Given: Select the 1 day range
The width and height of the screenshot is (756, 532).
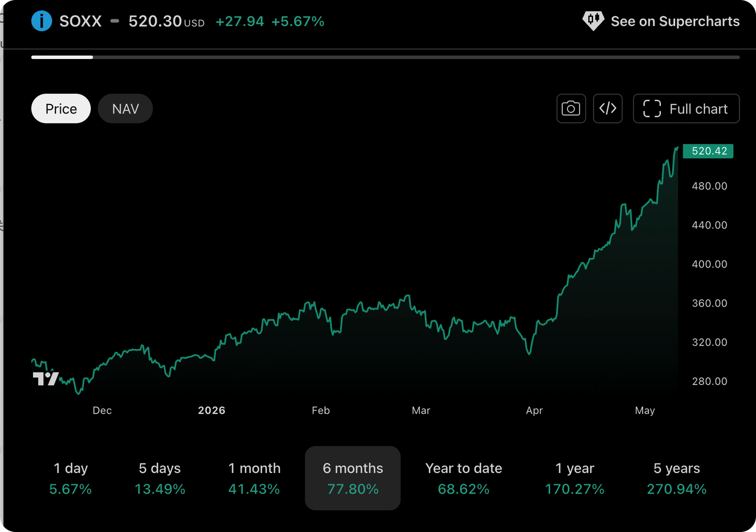Looking at the screenshot, I should coord(71,478).
